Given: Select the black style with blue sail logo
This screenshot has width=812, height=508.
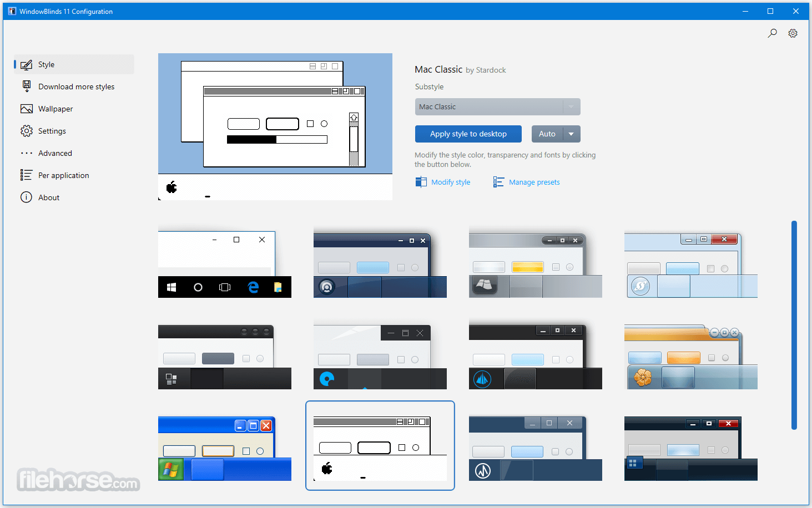Looking at the screenshot, I should [536, 356].
